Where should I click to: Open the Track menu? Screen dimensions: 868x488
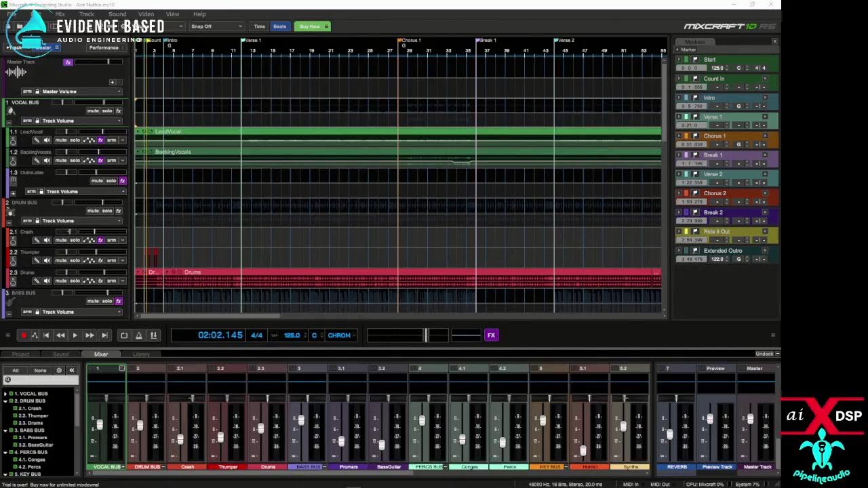point(87,14)
